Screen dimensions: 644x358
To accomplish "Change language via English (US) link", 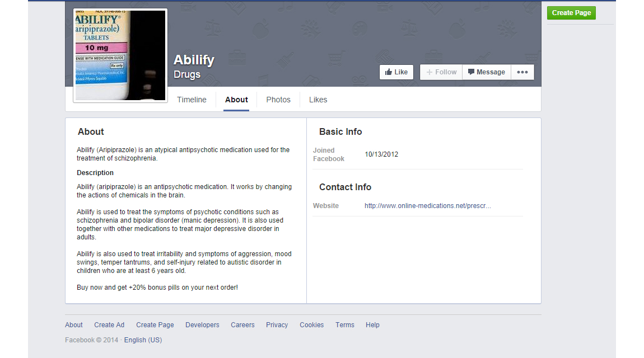I will tap(143, 340).
